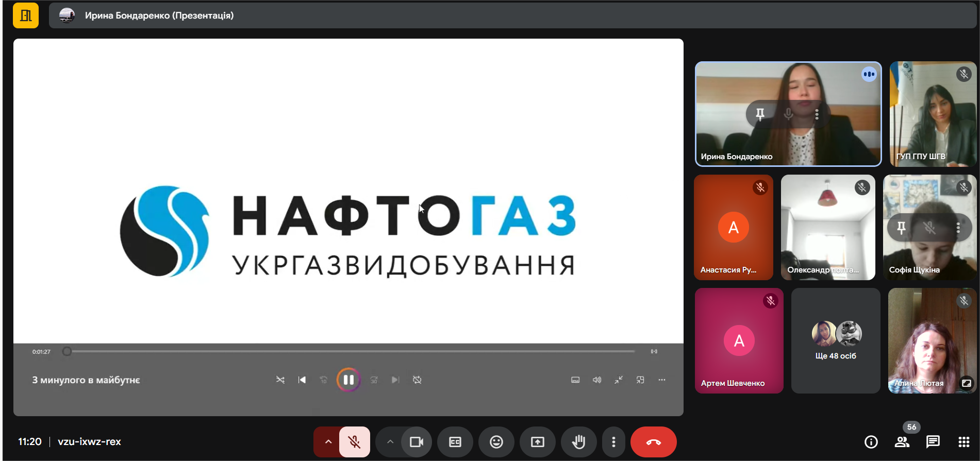
Task: Click the muted mic icon on Алина Лютая tile
Action: coord(964,301)
